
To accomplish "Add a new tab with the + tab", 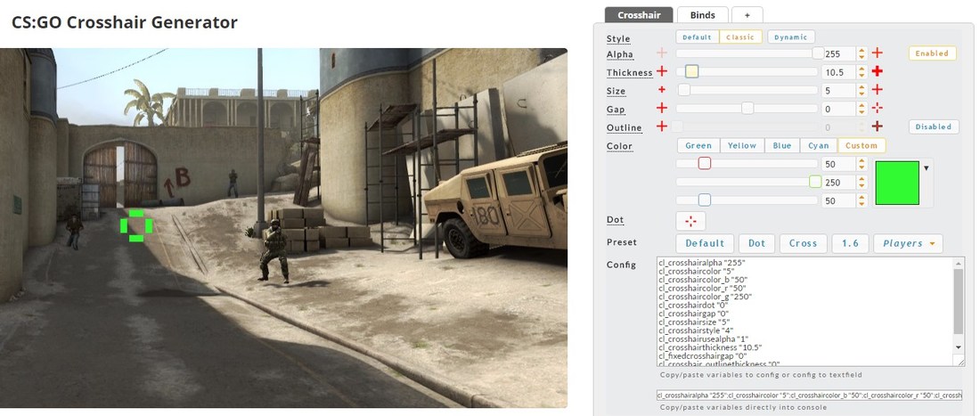I will tap(747, 15).
